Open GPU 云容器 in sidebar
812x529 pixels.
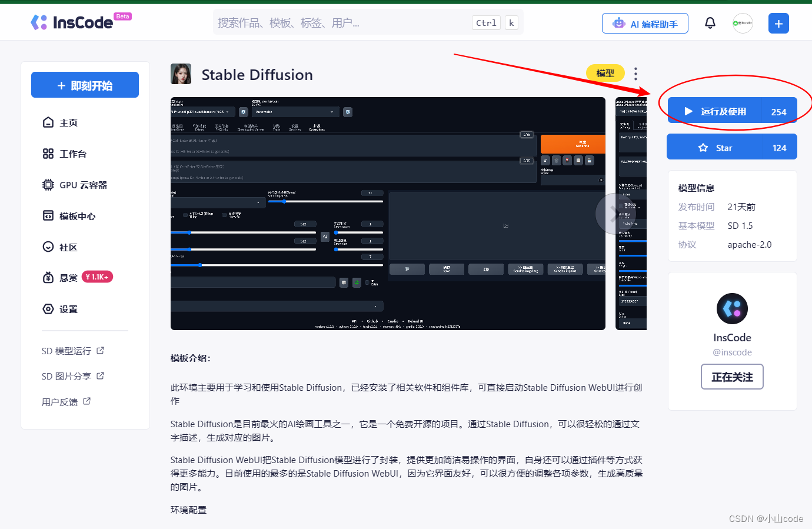pyautogui.click(x=85, y=185)
